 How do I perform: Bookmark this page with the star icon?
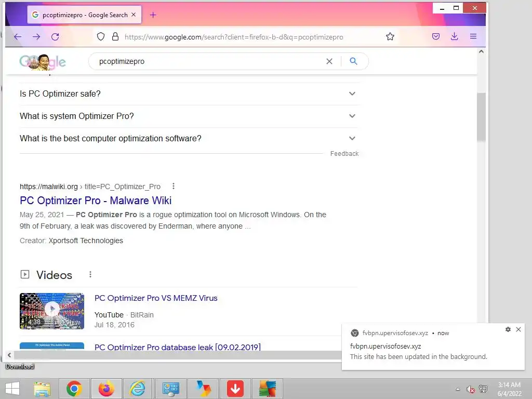click(390, 37)
